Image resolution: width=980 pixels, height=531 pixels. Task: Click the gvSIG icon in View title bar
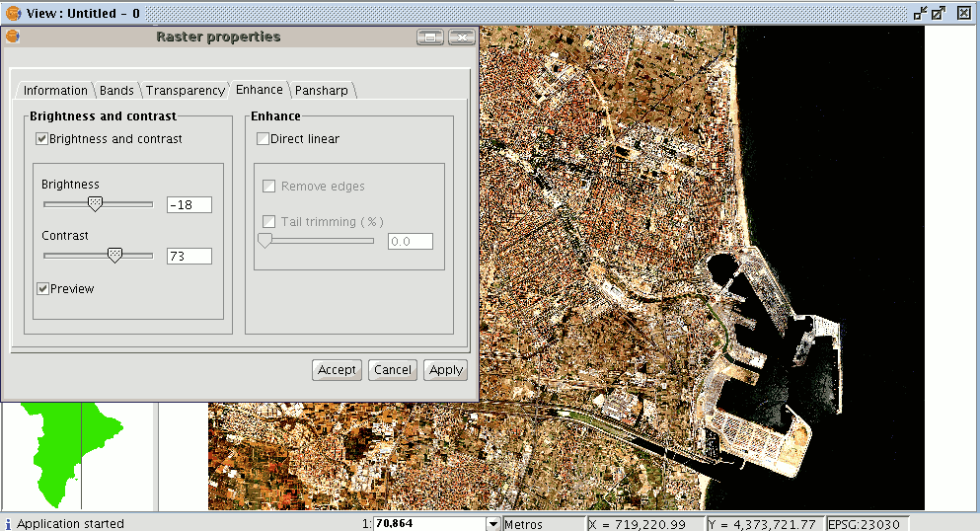point(12,14)
